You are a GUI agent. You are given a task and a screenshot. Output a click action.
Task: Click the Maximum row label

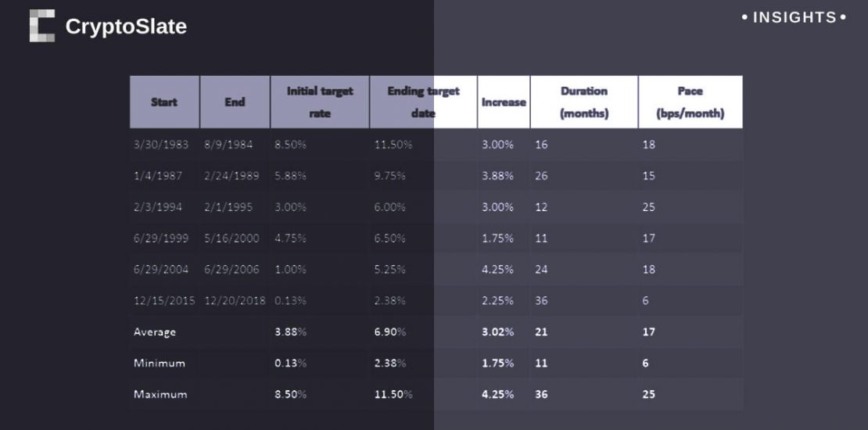[x=160, y=395]
